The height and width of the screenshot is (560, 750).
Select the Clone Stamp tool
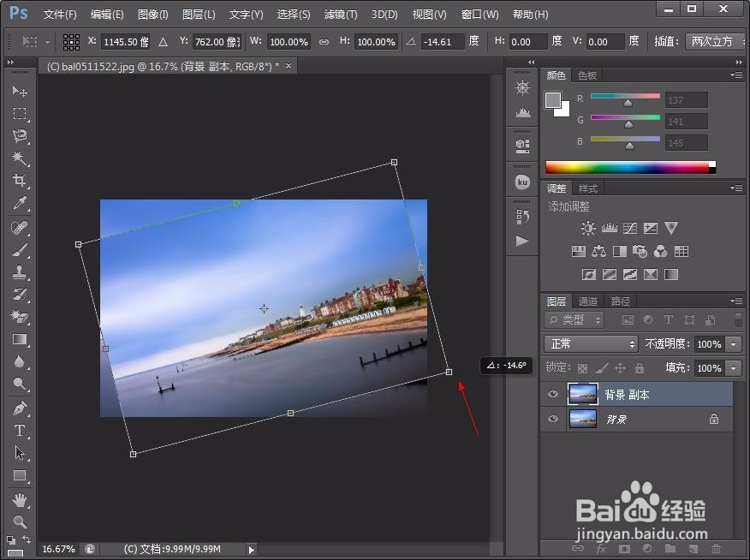coord(20,272)
